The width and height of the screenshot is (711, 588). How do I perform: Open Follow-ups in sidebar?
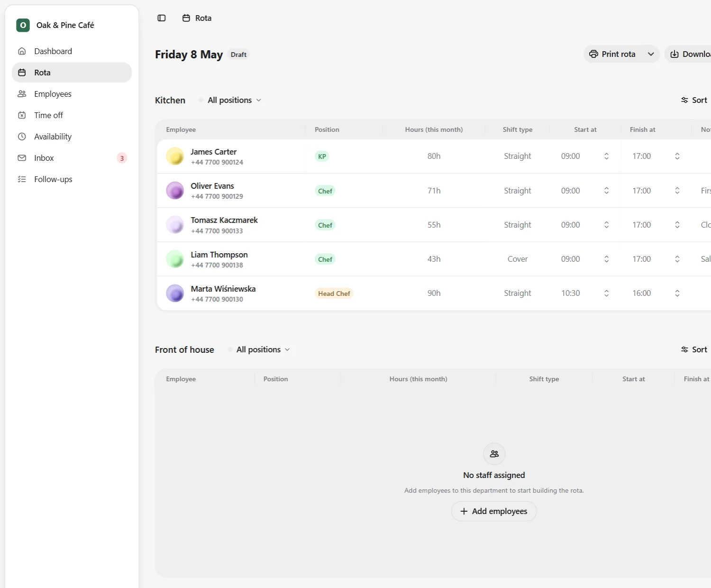72,179
